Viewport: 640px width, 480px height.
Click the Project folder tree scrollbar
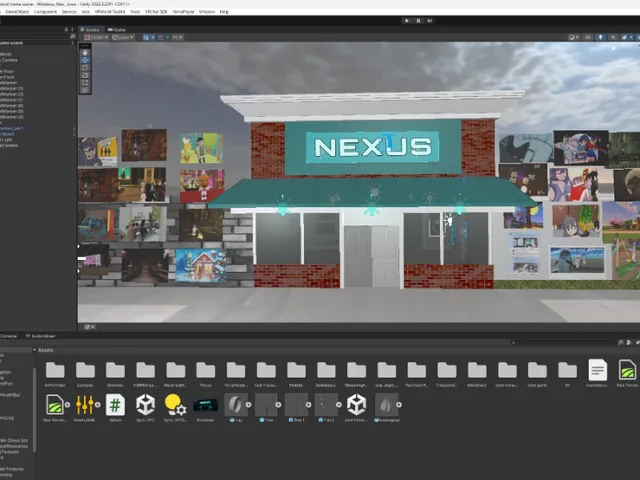35,410
